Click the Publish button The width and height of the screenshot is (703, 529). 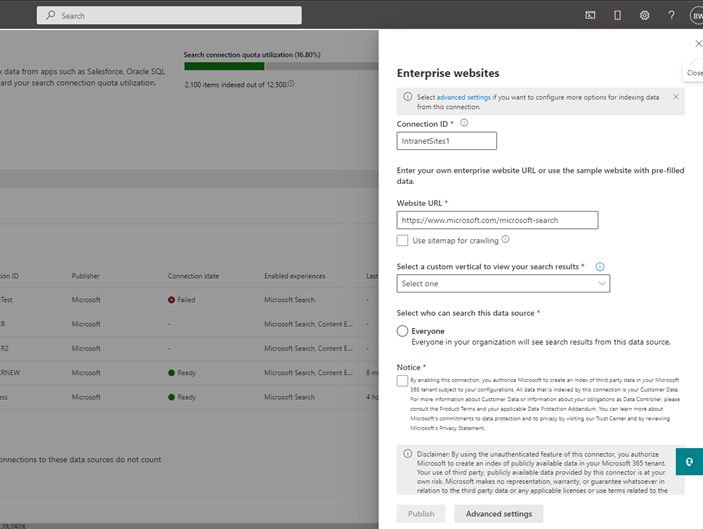(421, 514)
